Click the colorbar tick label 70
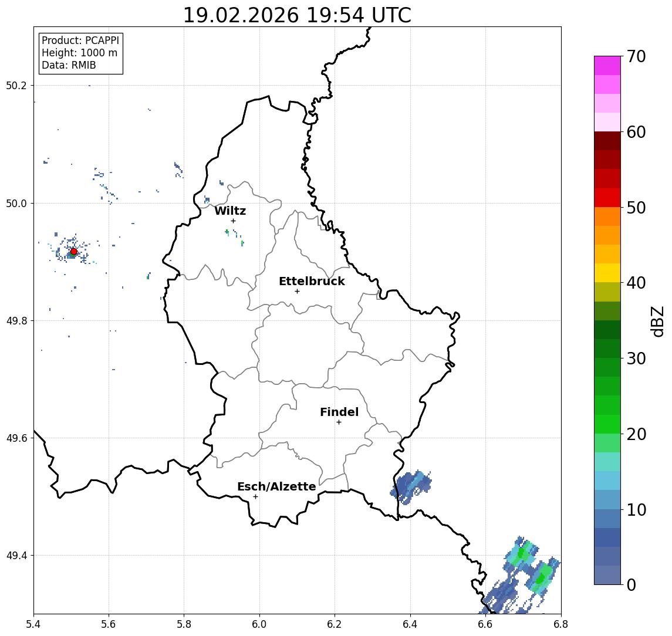The width and height of the screenshot is (672, 636). point(636,56)
